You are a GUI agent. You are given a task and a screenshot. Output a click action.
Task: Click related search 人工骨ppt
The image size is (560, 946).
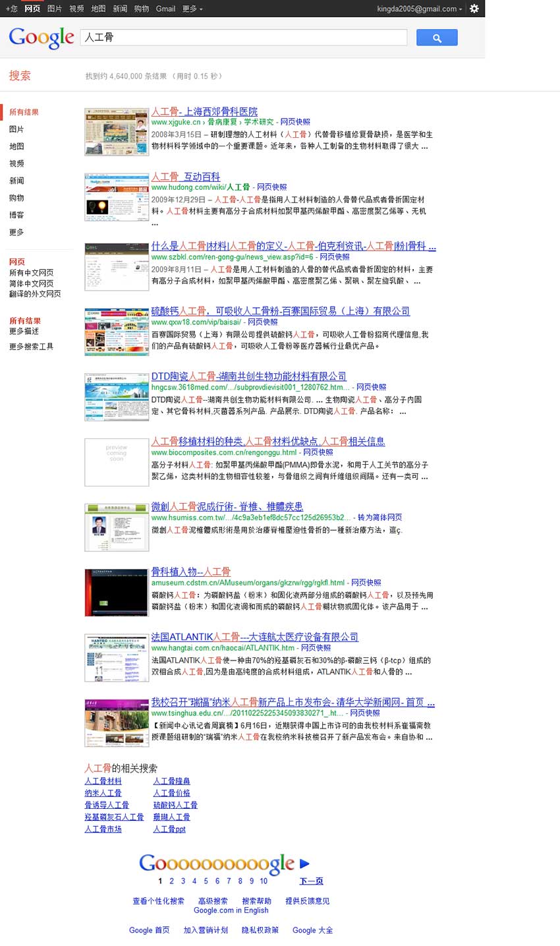click(x=169, y=829)
